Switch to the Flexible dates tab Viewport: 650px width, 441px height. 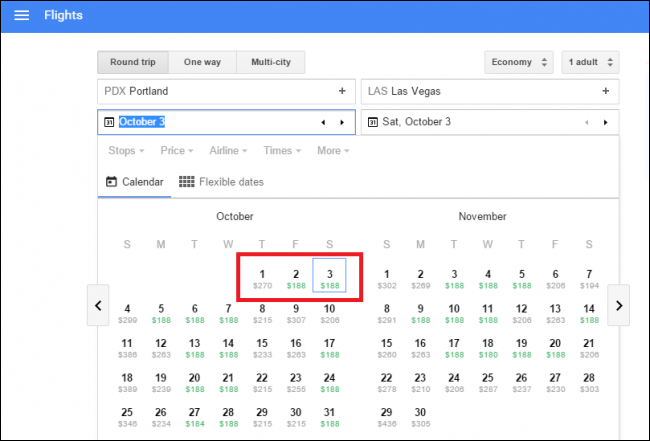[221, 182]
